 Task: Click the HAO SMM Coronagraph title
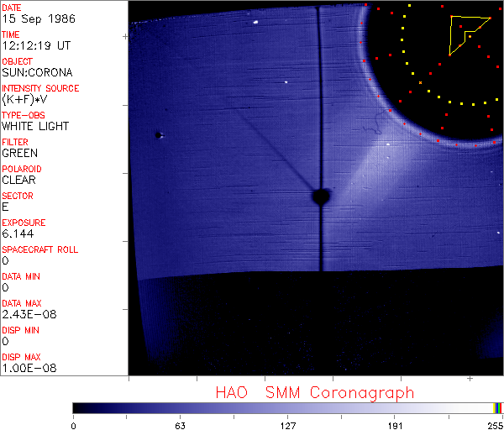(314, 392)
